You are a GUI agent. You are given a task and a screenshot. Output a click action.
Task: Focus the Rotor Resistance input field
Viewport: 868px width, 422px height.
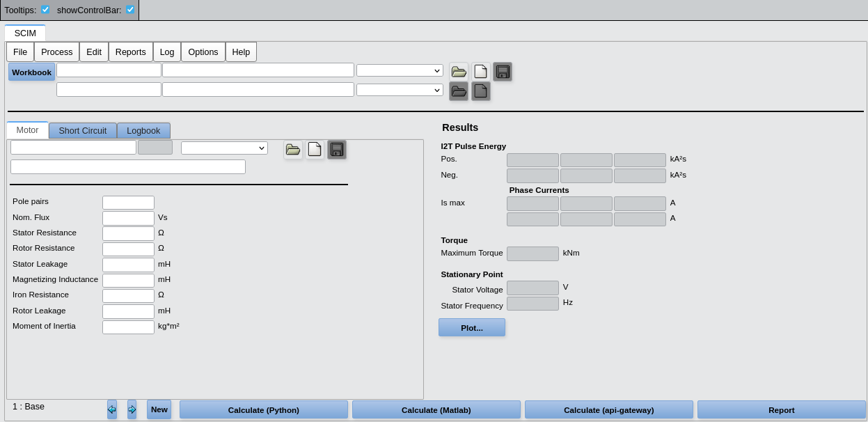point(128,249)
